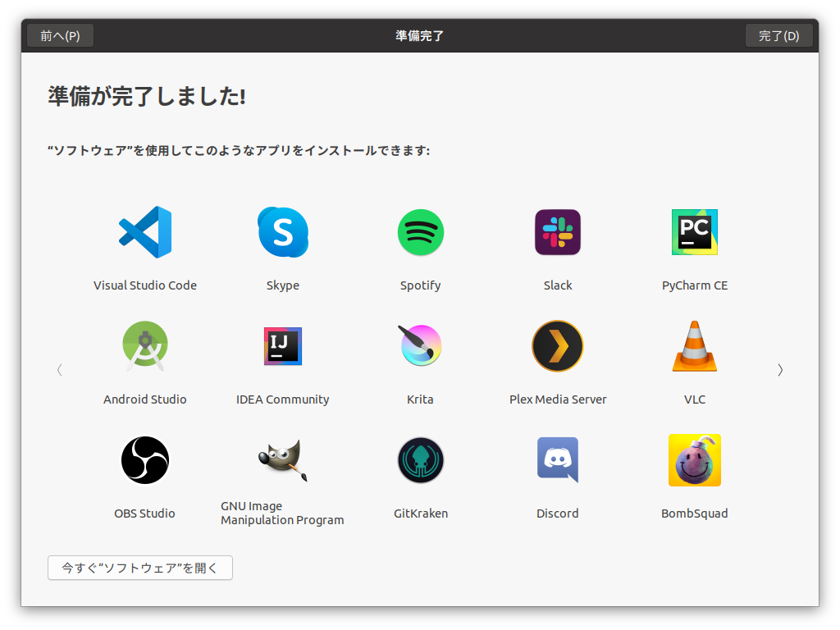Click the "GitKraken" label text

(421, 514)
